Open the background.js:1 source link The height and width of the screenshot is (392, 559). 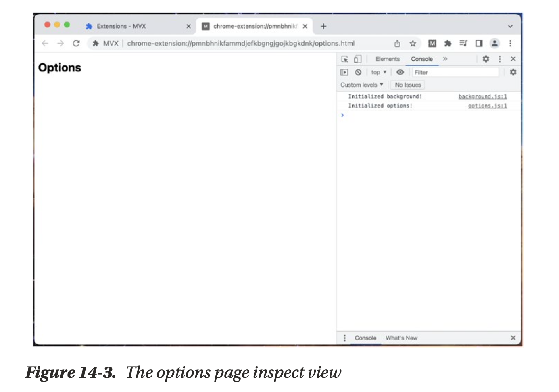[x=482, y=96]
